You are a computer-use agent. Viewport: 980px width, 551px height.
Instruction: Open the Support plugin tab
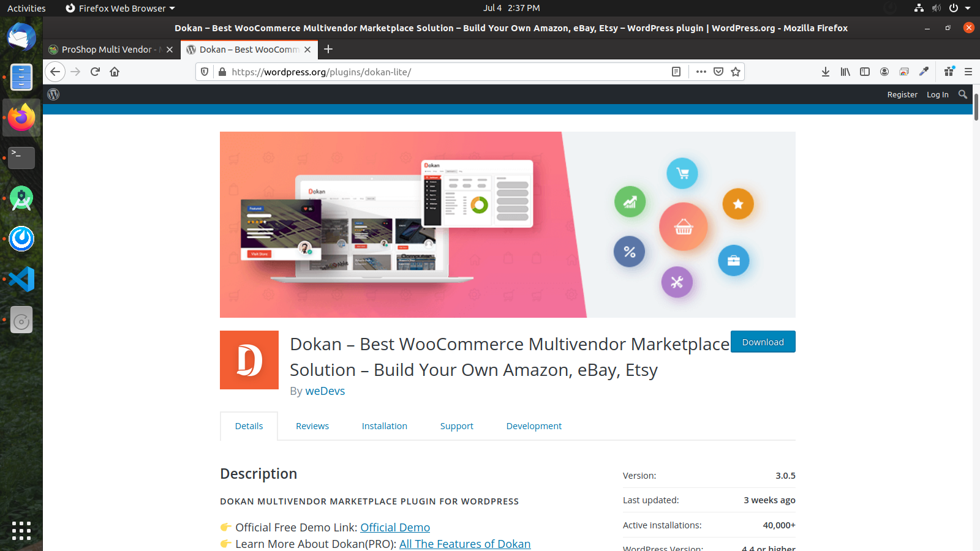[457, 426]
